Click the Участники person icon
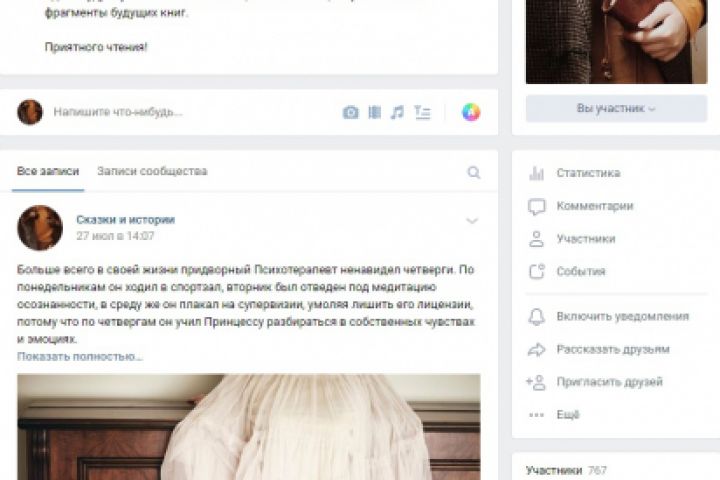Screen dimensions: 720x480 pyautogui.click(x=536, y=239)
